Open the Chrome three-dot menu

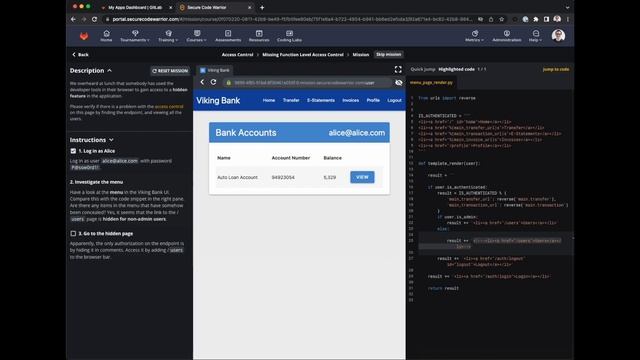(x=568, y=19)
